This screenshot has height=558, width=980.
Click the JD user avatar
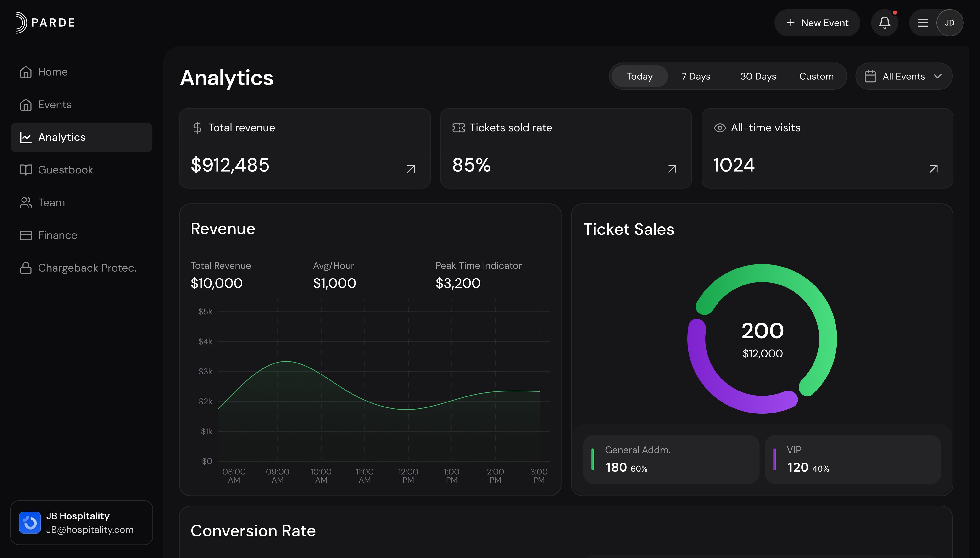949,22
